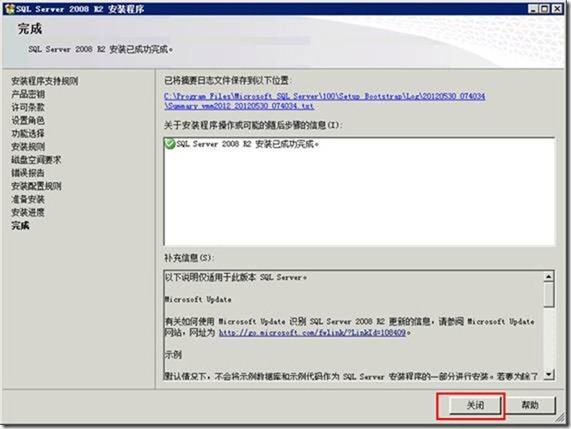This screenshot has height=429, width=571.
Task: Click scroll-down arrow in supplemental info box
Action: point(549,374)
